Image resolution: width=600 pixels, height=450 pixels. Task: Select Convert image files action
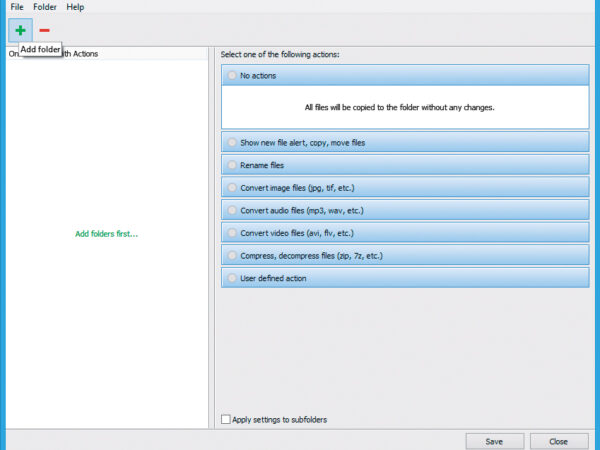tap(233, 187)
